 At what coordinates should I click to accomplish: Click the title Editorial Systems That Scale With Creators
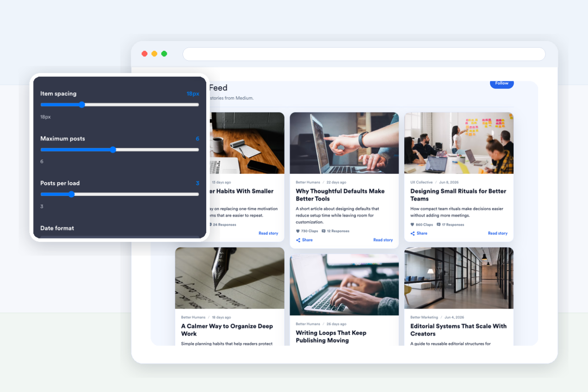tap(459, 330)
